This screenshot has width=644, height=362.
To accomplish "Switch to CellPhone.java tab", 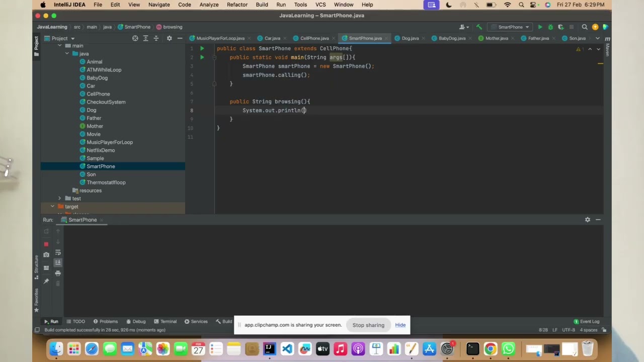I will [314, 38].
